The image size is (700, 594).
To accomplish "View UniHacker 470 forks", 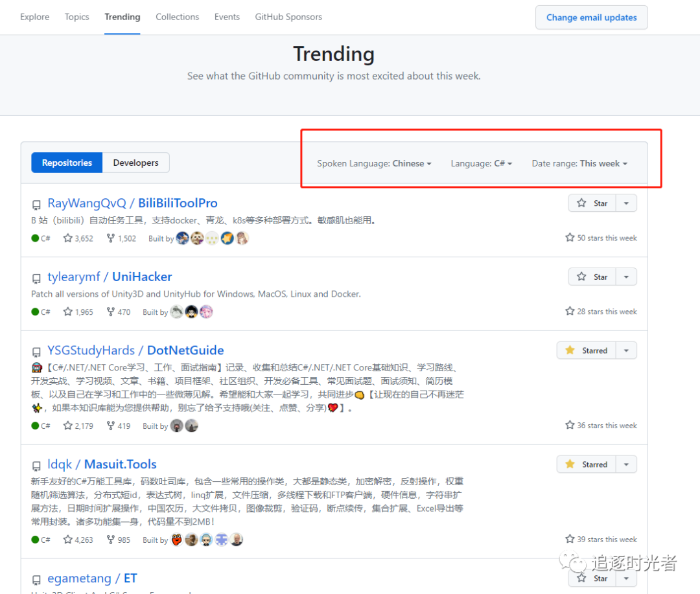I will pyautogui.click(x=119, y=312).
